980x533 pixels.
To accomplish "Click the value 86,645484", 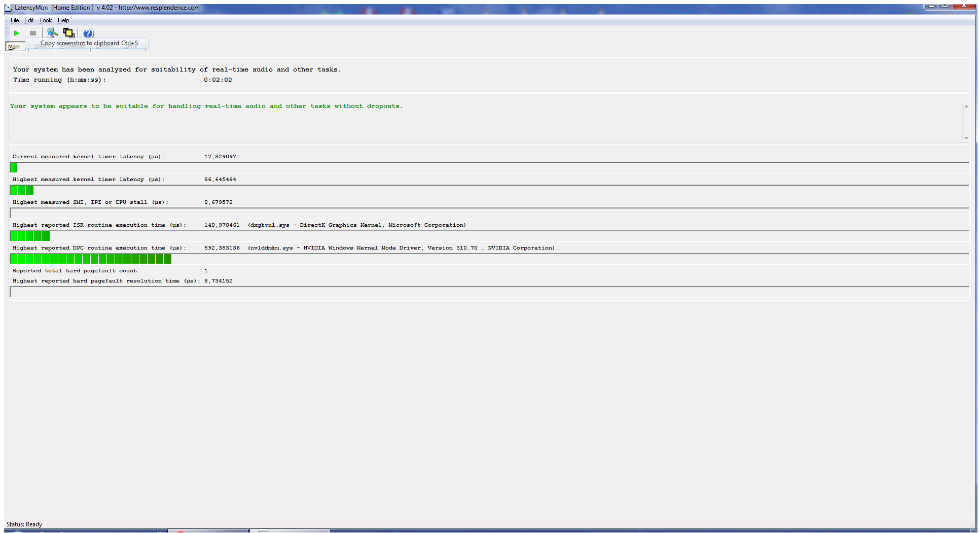I will click(x=220, y=179).
